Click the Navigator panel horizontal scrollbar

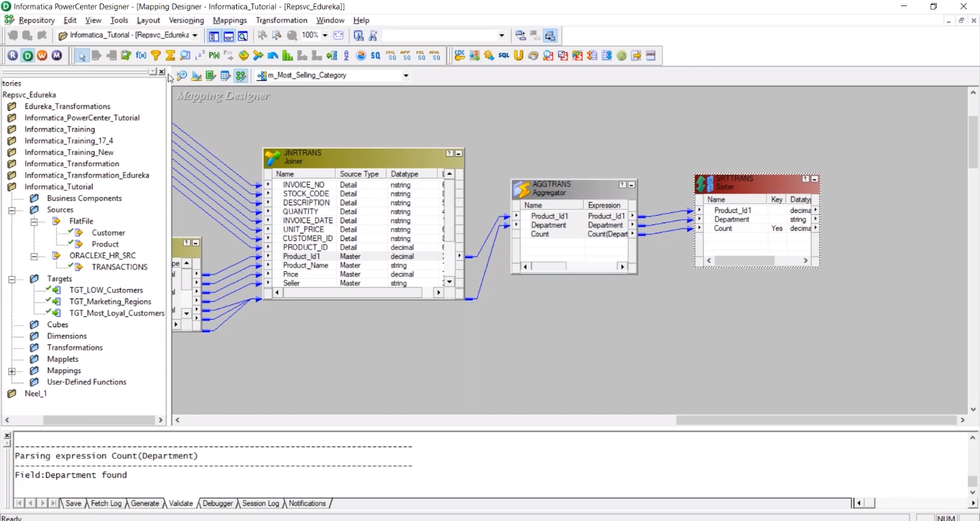point(83,420)
